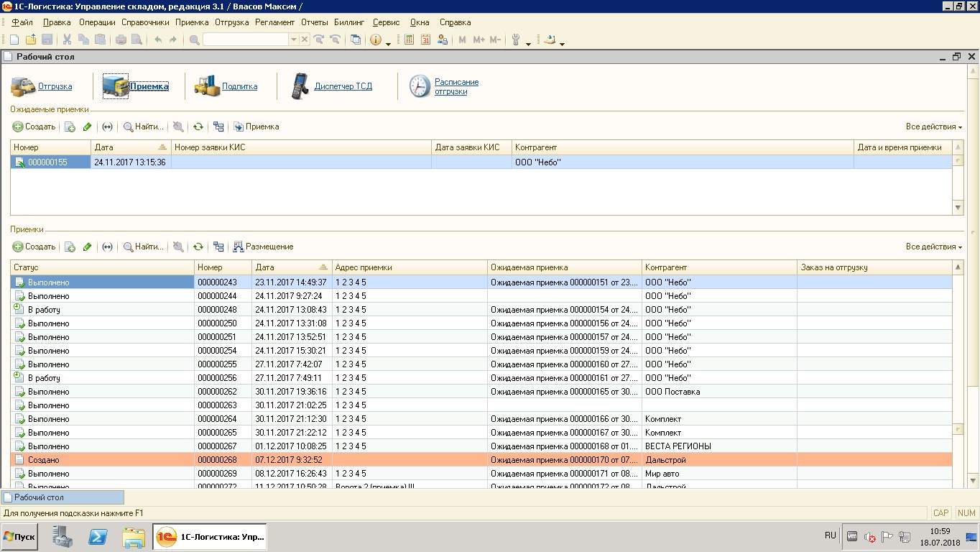Open the Сервис menu
The image size is (980, 552).
pyautogui.click(x=387, y=22)
